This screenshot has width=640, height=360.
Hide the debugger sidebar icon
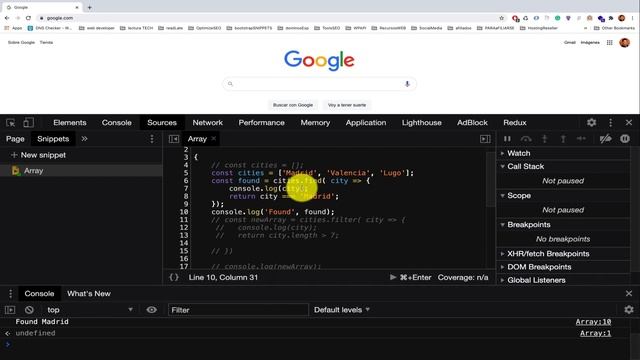(x=485, y=139)
